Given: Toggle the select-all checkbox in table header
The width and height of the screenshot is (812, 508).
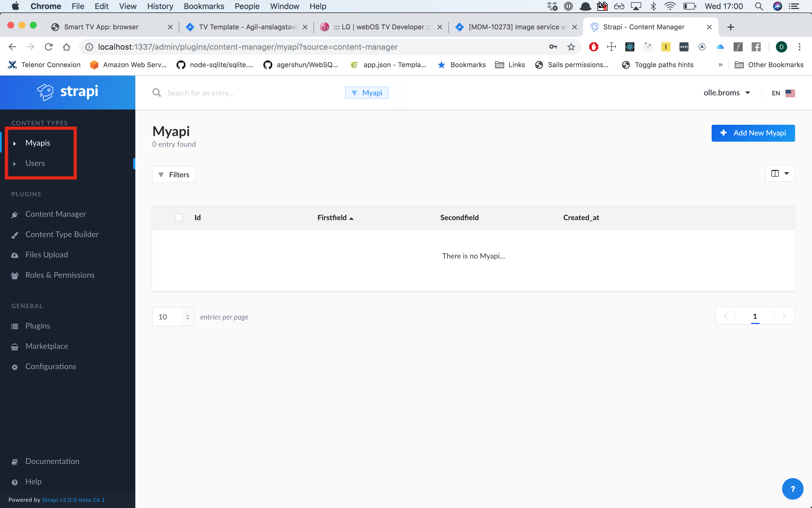Looking at the screenshot, I should (179, 217).
